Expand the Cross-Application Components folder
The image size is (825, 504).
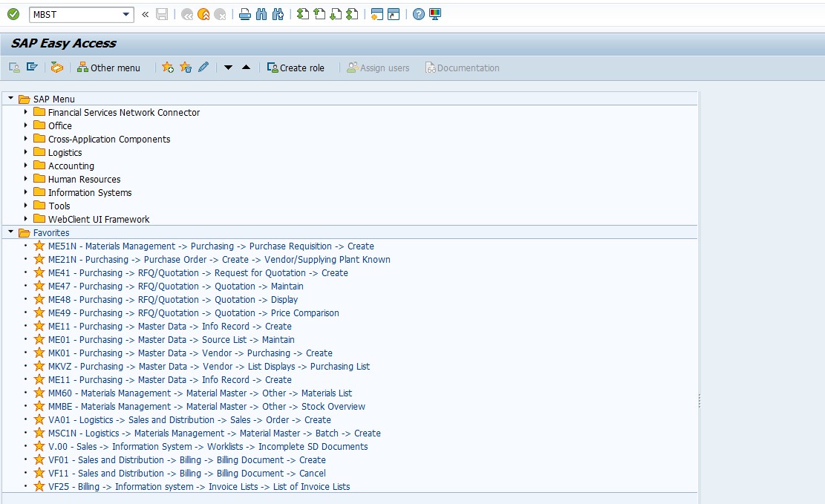click(25, 138)
